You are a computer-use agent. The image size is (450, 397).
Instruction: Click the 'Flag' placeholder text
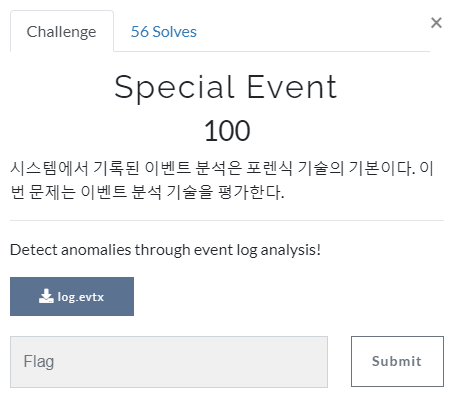(39, 362)
